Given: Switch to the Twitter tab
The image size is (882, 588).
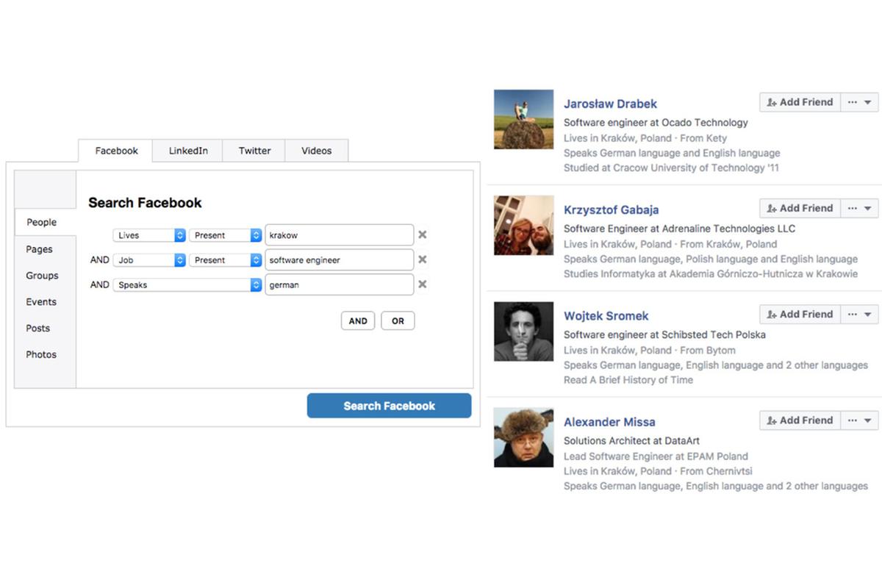Looking at the screenshot, I should point(254,151).
